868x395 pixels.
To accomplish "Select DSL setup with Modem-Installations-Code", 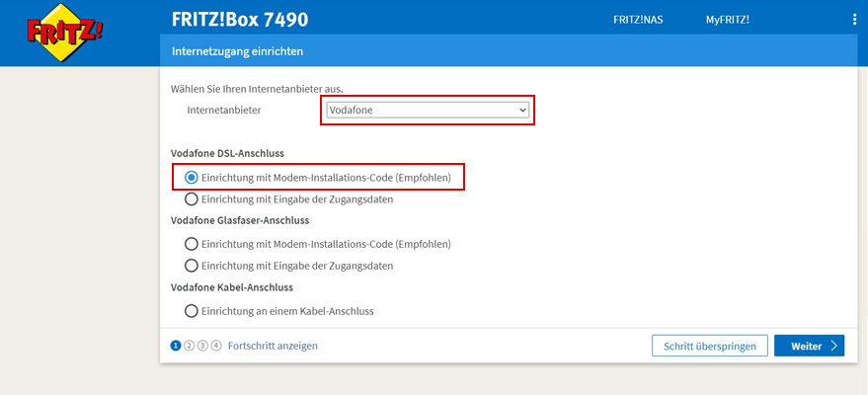I will click(x=192, y=178).
